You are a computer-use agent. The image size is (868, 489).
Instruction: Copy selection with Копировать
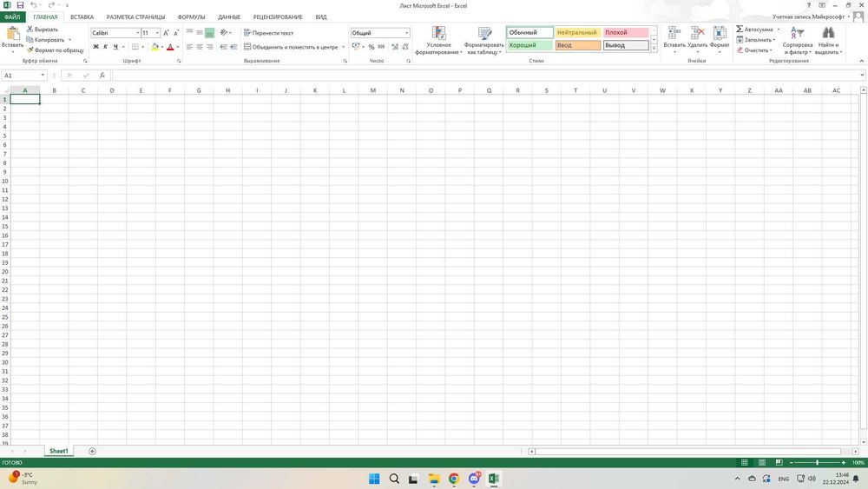click(x=46, y=40)
